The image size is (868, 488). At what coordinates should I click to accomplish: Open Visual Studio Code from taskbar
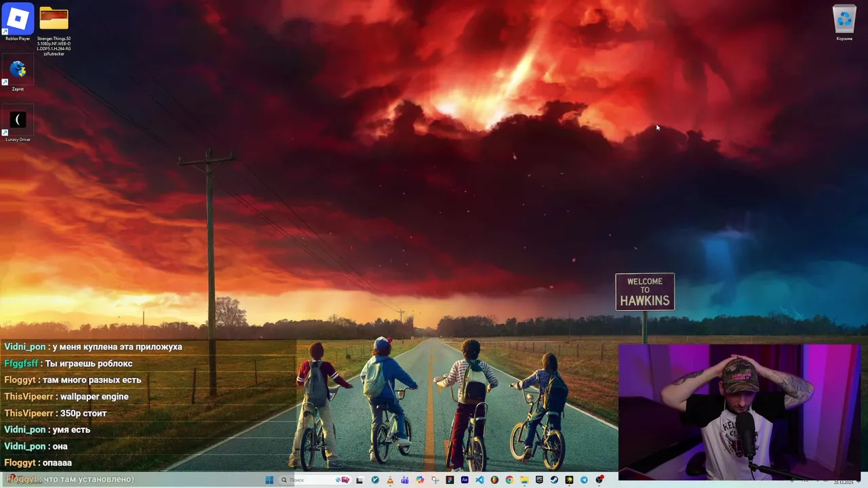[x=479, y=480]
